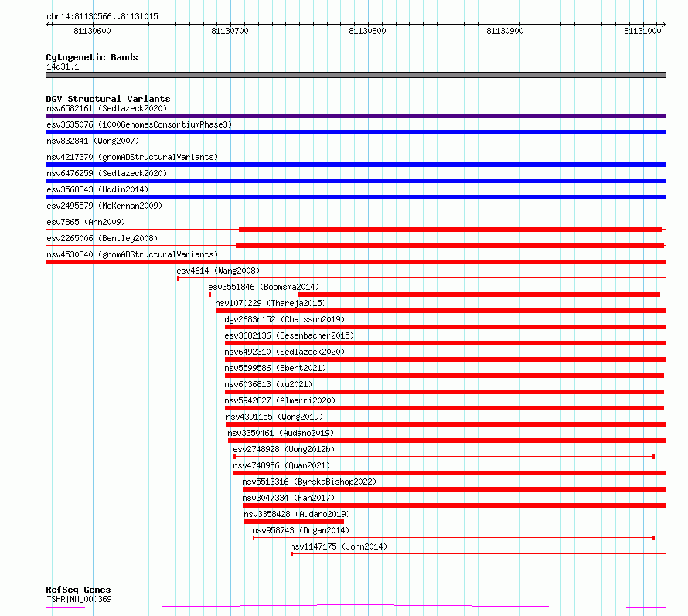
Task: Open the esv7865 (Ahn2009) entry
Action: click(86, 222)
